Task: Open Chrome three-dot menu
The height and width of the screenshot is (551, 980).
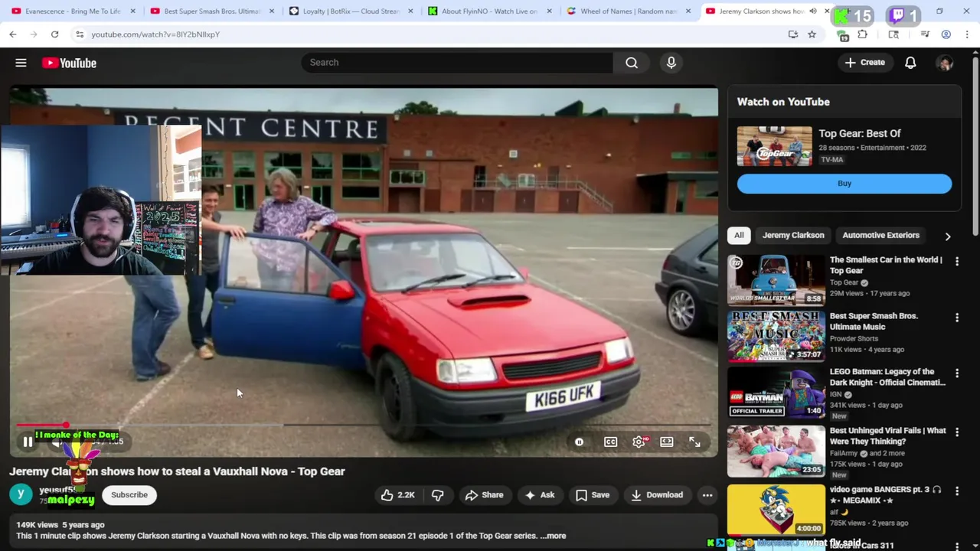Action: tap(967, 34)
